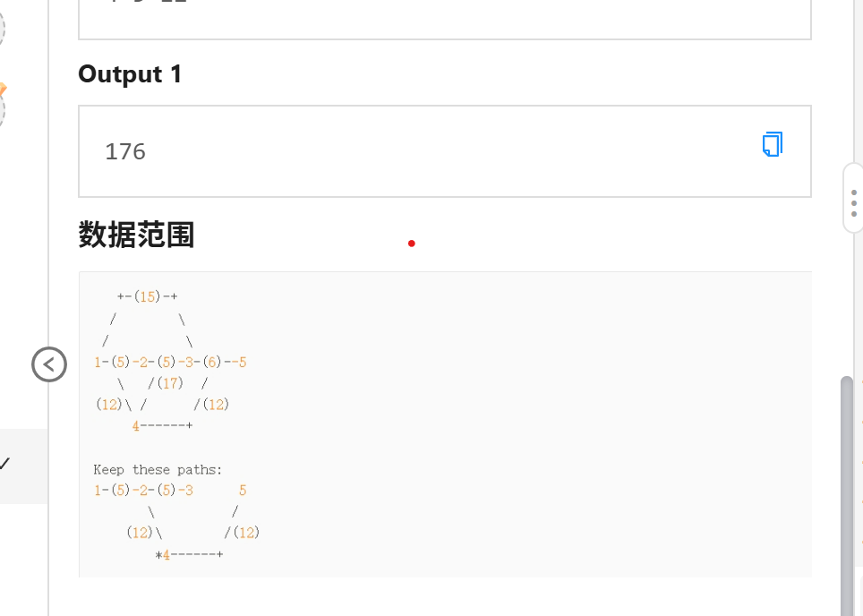
Task: Click the checkmark in the left sidebar
Action: (5, 464)
